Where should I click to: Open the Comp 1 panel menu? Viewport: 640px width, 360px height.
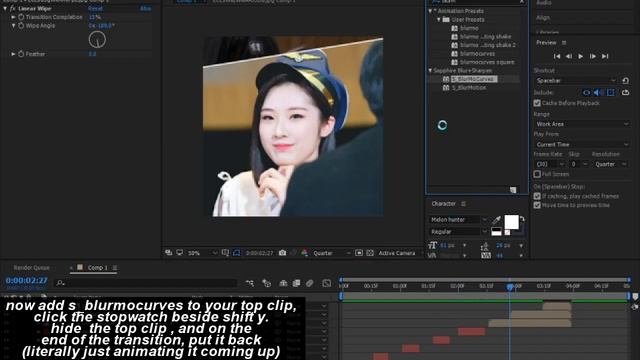[115, 268]
